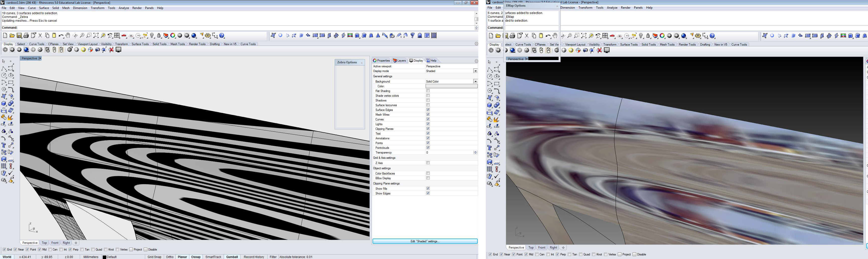This screenshot has height=259, width=868.
Task: Uncheck the Surface Edges checkbox
Action: pyautogui.click(x=428, y=110)
